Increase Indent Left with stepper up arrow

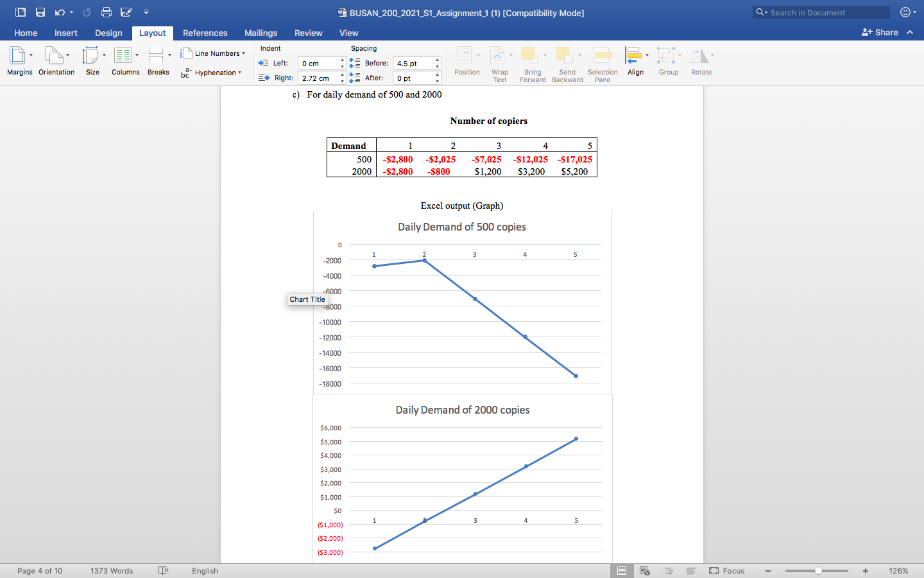[342, 60]
